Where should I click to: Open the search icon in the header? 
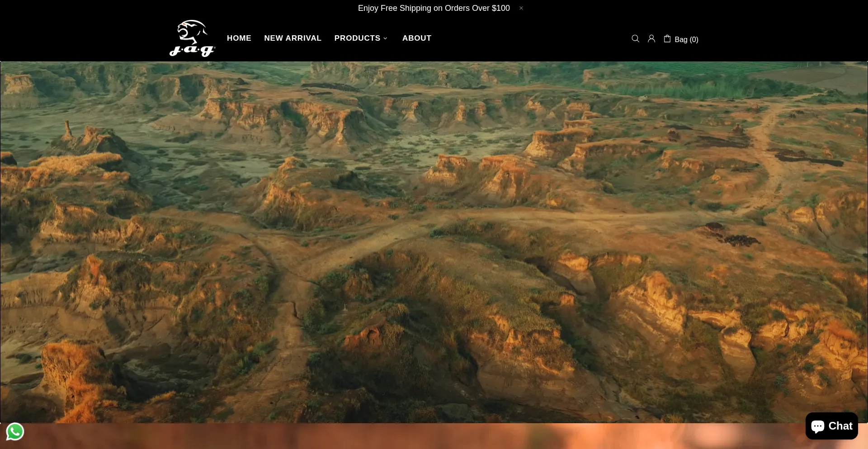pyautogui.click(x=635, y=38)
